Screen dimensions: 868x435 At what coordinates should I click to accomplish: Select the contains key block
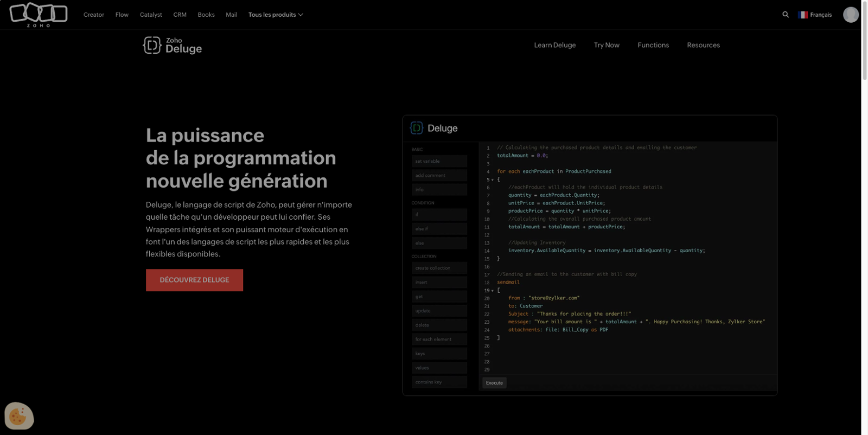439,382
